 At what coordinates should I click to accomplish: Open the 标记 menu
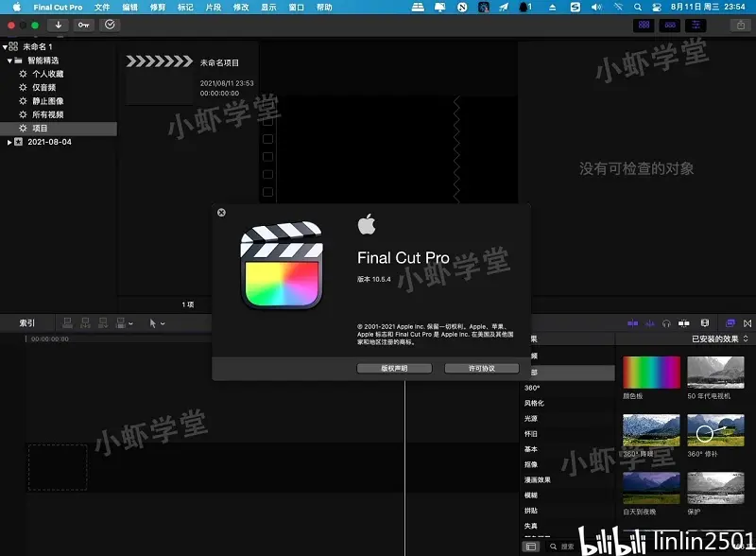coord(185,8)
